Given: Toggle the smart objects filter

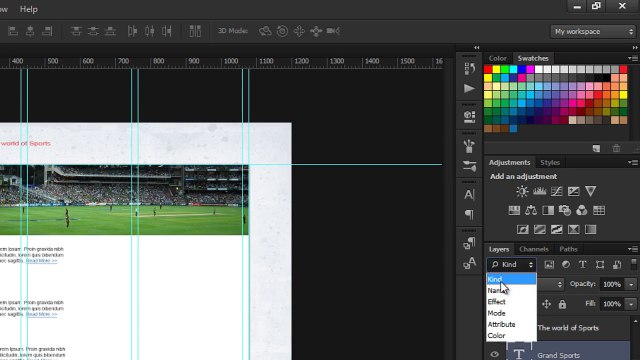Looking at the screenshot, I should (617, 264).
